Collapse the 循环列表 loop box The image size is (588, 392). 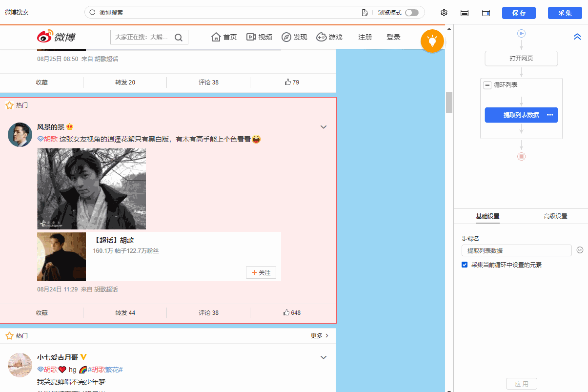coord(487,85)
